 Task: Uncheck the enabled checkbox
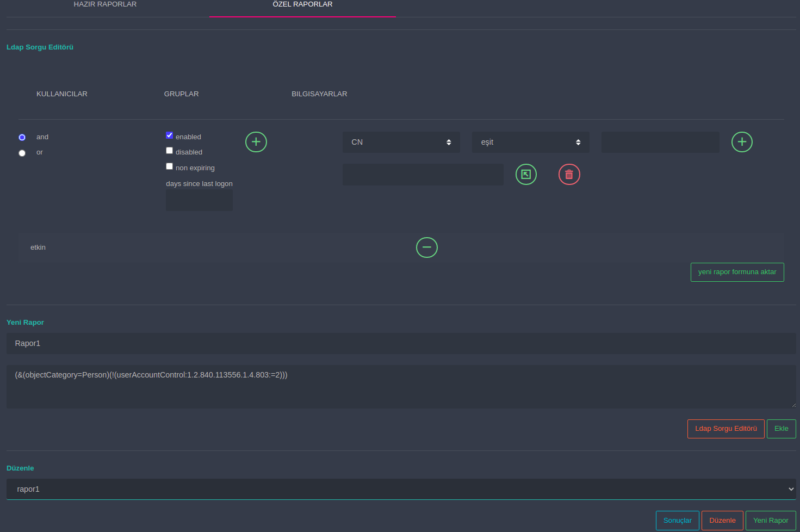[x=170, y=135]
